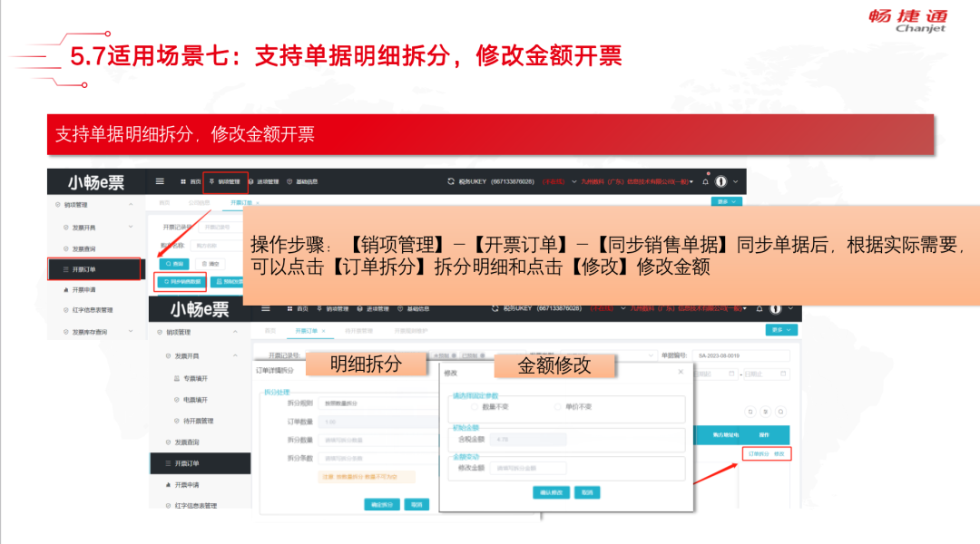Collapse 销项管理 in the front window sidebar
980x544 pixels.
pyautogui.click(x=235, y=332)
